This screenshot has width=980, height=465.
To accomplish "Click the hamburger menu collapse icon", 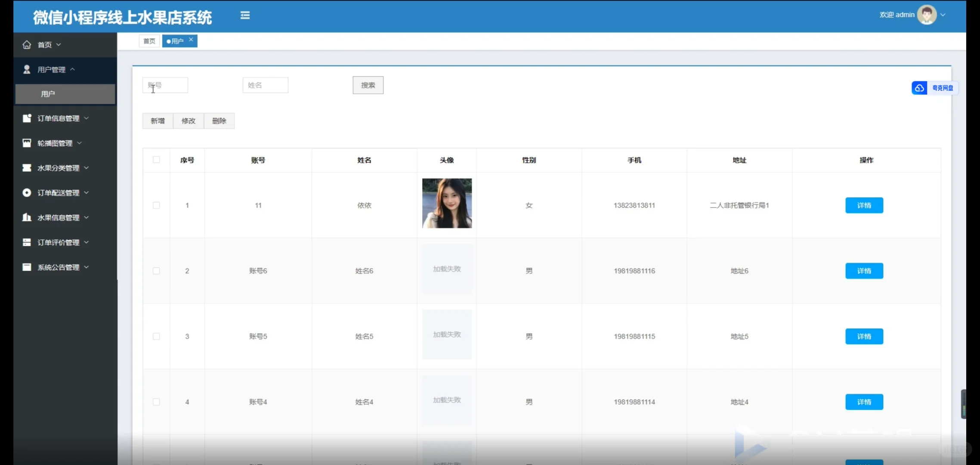I will (245, 15).
